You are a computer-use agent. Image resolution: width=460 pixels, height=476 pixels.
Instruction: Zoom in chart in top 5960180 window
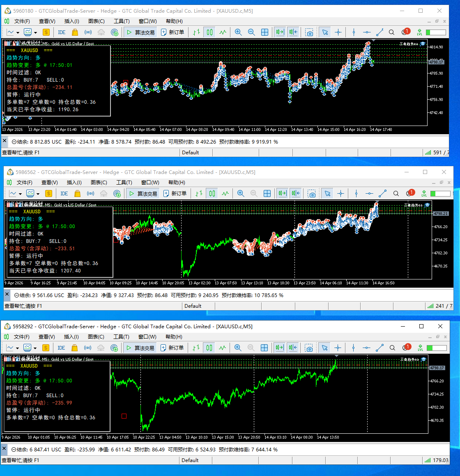tap(238, 32)
